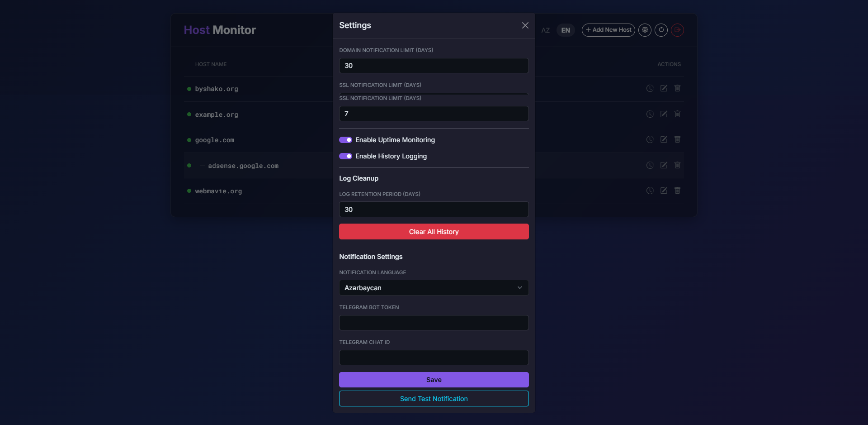The width and height of the screenshot is (868, 425).
Task: Edit adsense.google.com with the pencil icon
Action: pos(663,165)
